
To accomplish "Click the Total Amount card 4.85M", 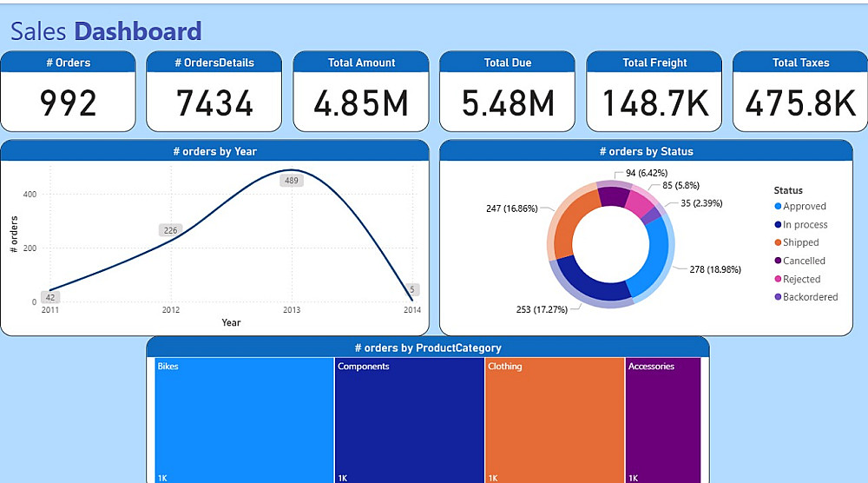I will (x=361, y=91).
